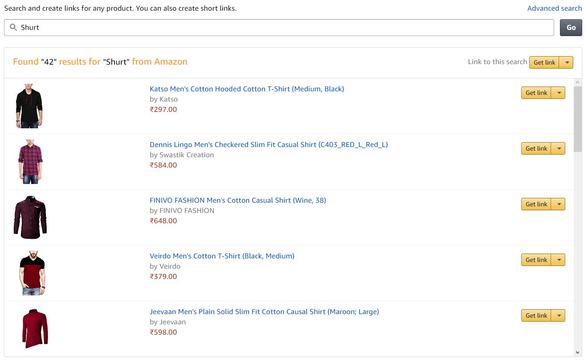
Task: Click seller text 'by Katso'
Action: [163, 99]
